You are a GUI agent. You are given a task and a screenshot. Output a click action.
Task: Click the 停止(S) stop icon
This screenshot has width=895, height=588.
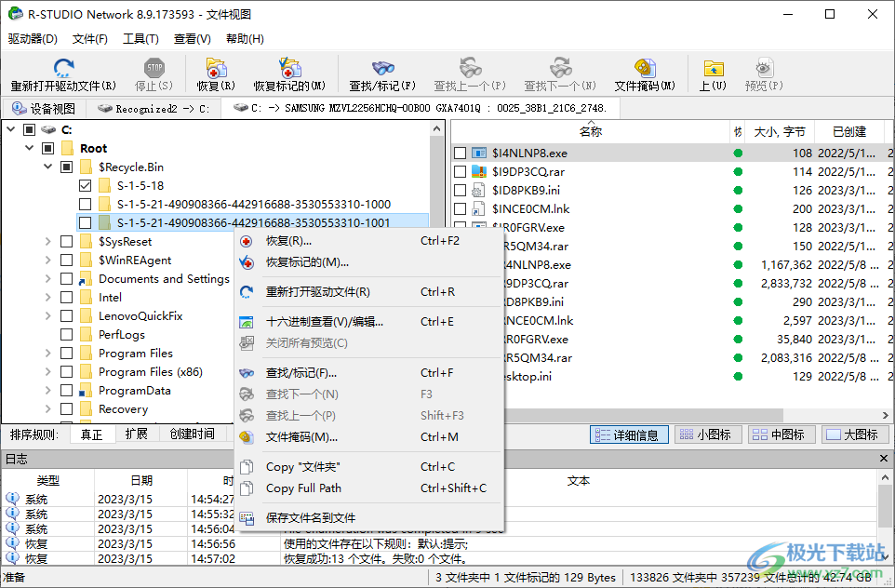[153, 73]
